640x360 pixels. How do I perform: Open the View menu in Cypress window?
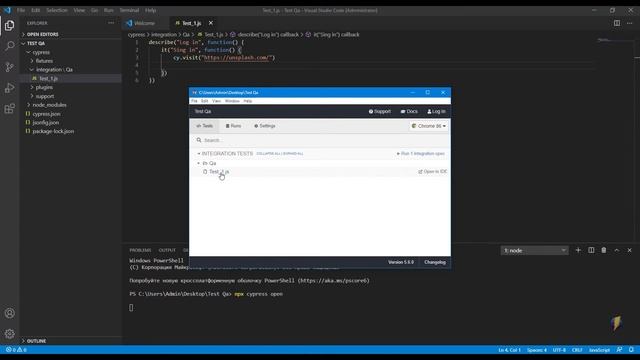click(216, 101)
